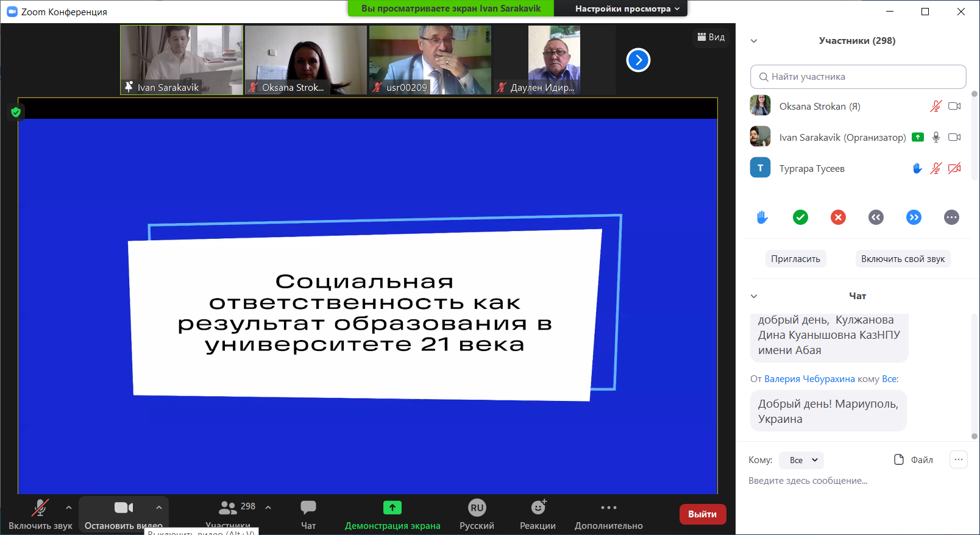Click Тургара Тусеев participant name

click(x=812, y=168)
